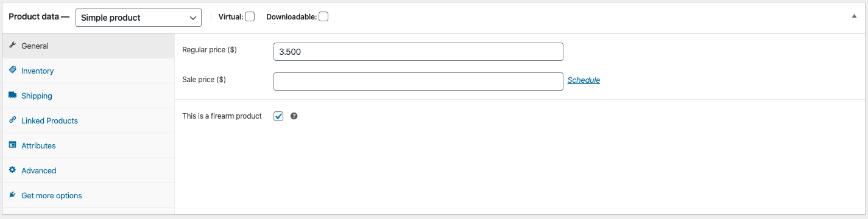This screenshot has width=868, height=219.
Task: Open the Simple product type dropdown
Action: (x=138, y=18)
